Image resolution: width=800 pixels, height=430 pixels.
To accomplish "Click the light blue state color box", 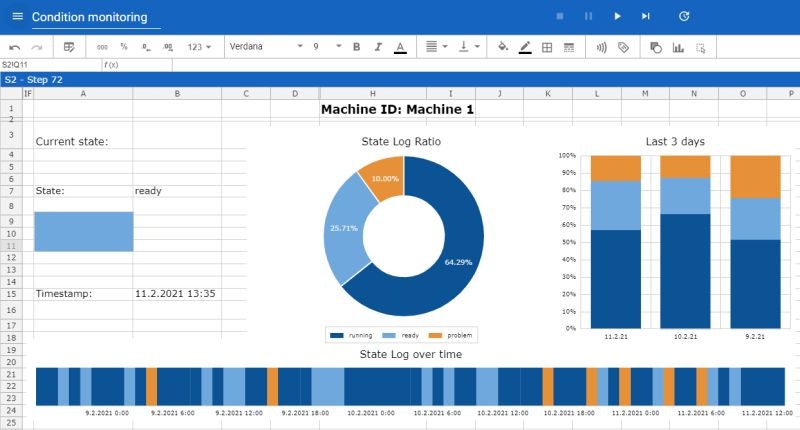I will coord(84,232).
